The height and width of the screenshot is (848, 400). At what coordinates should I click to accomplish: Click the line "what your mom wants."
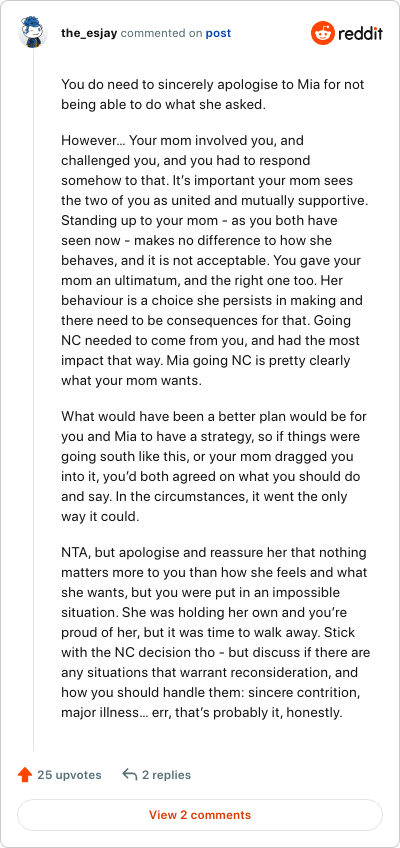131,380
